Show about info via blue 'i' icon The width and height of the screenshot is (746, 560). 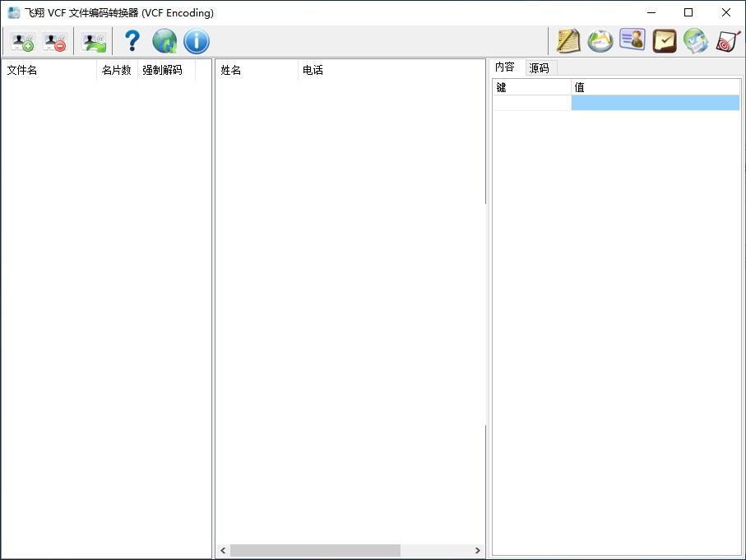pyautogui.click(x=196, y=41)
